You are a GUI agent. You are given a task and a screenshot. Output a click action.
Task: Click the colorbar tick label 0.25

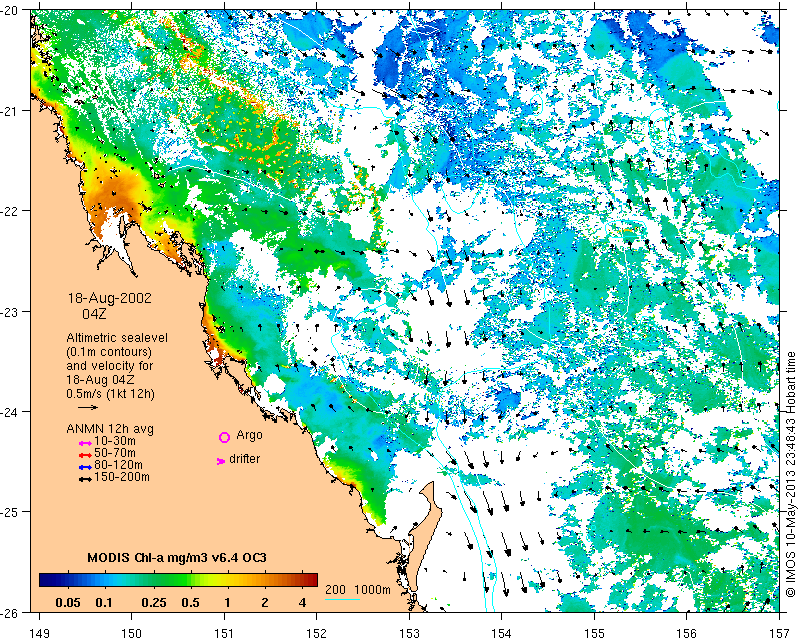click(x=154, y=603)
